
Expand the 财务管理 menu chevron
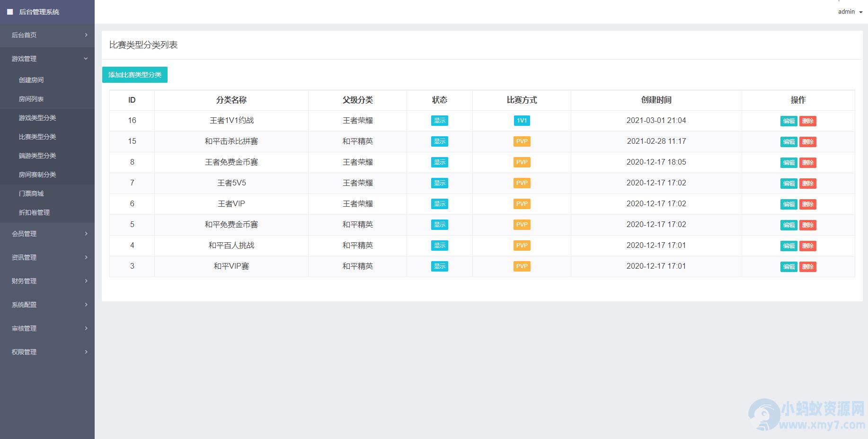tap(86, 281)
